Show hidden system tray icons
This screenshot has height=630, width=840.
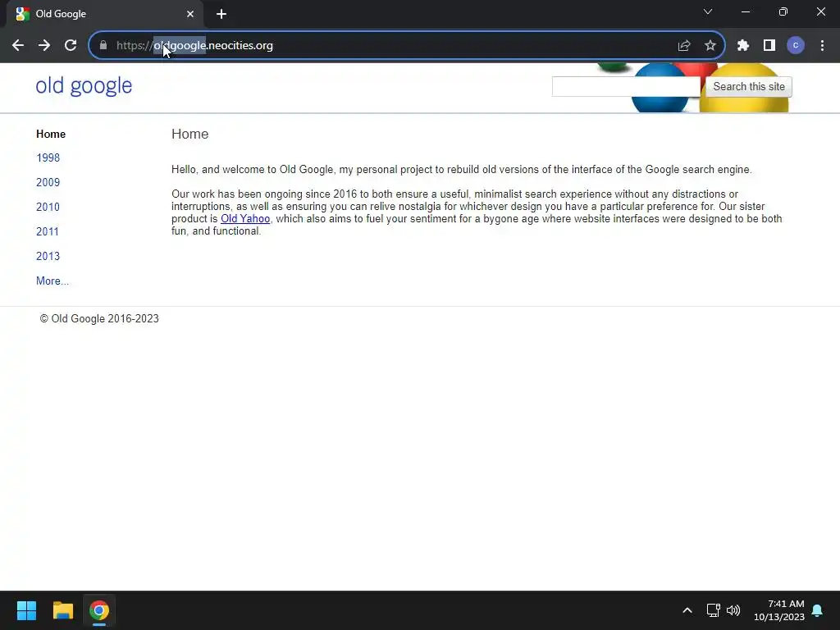[x=687, y=610]
